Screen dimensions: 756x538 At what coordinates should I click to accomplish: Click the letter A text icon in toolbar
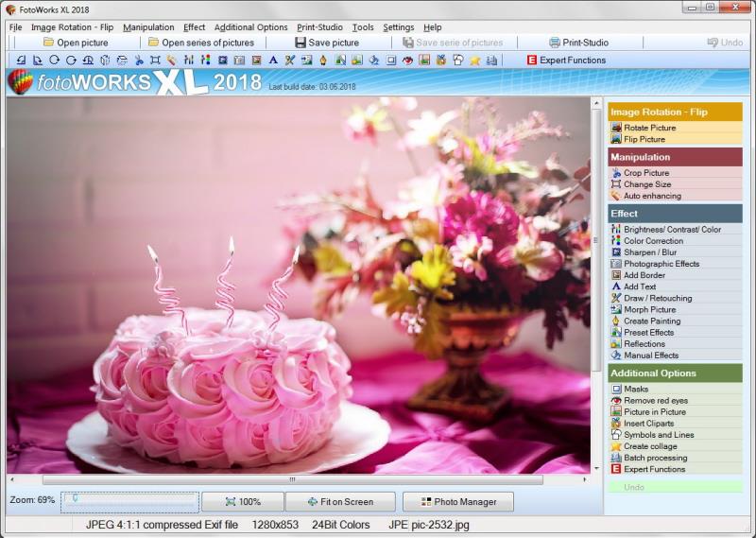click(273, 60)
